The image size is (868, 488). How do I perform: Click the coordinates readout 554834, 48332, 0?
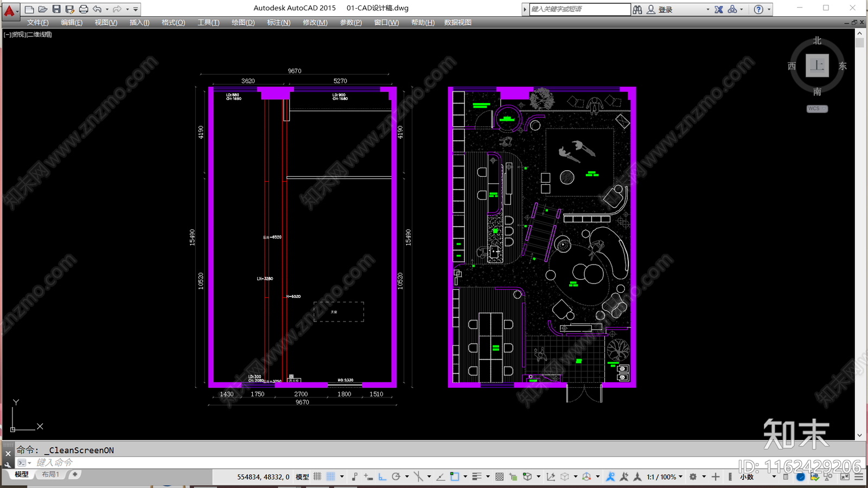pyautogui.click(x=263, y=477)
